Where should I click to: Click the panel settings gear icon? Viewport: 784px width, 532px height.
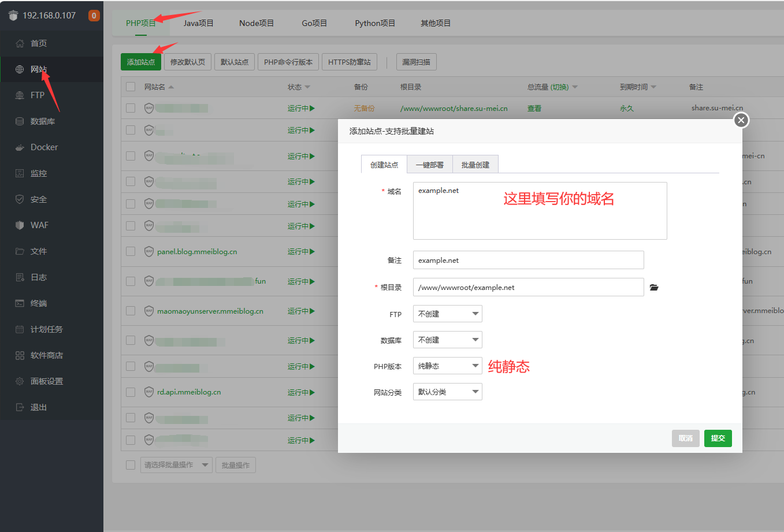pyautogui.click(x=20, y=381)
